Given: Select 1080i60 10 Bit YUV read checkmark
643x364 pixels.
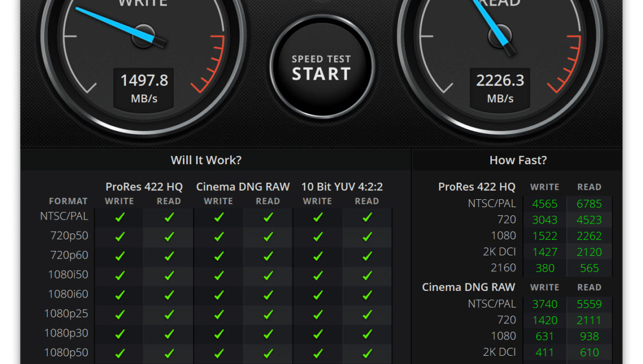Looking at the screenshot, I should [x=367, y=295].
